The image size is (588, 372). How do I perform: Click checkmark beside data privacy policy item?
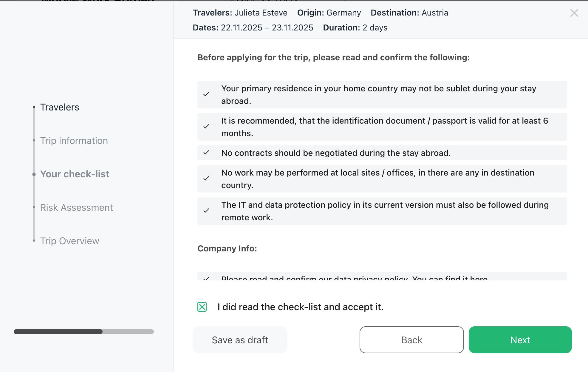(206, 278)
